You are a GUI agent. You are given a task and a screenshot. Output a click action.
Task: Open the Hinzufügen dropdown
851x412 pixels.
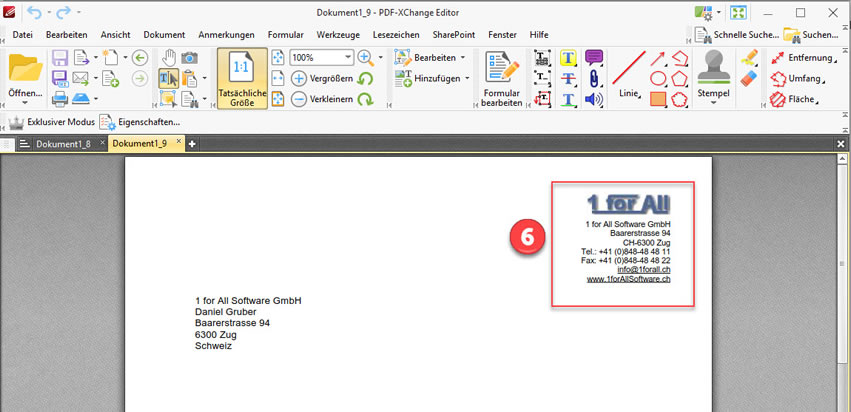coord(432,79)
